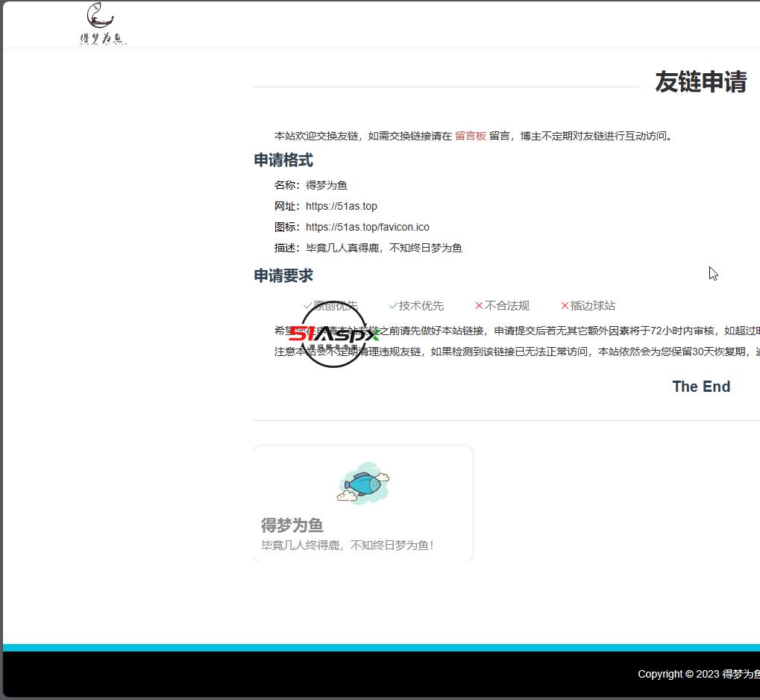The width and height of the screenshot is (760, 700).
Task: Click the 友链申请 page heading
Action: click(x=700, y=83)
